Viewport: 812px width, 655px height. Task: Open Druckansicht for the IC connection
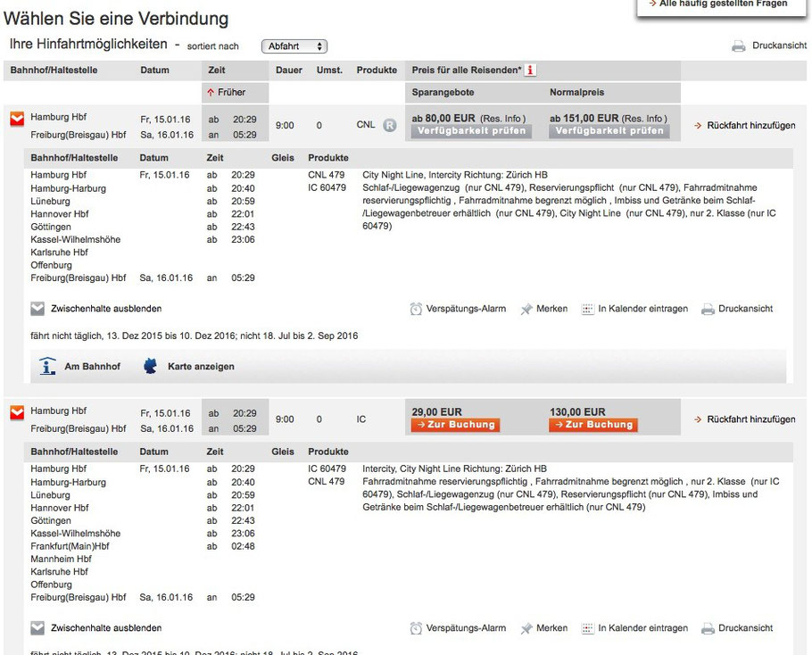tap(746, 628)
